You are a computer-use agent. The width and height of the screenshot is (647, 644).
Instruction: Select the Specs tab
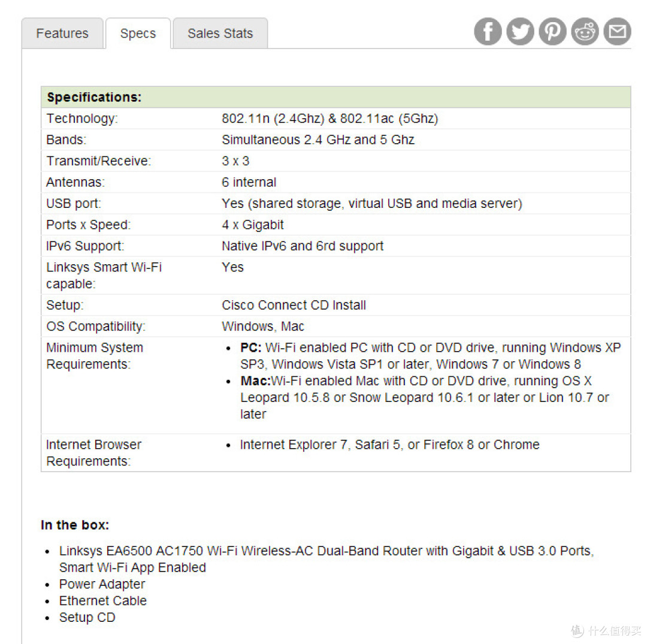point(138,33)
